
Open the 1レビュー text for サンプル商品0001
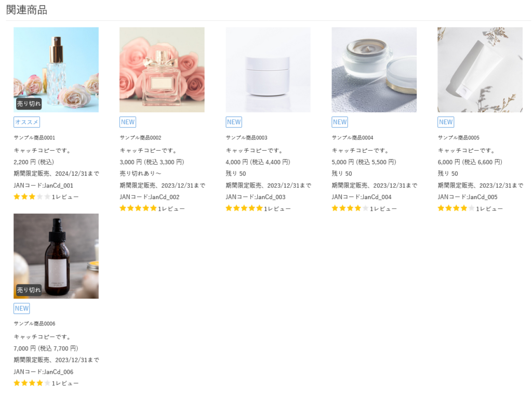pyautogui.click(x=65, y=197)
